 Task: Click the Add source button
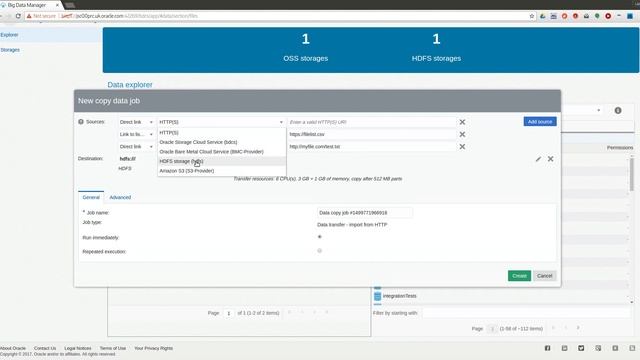coord(540,122)
